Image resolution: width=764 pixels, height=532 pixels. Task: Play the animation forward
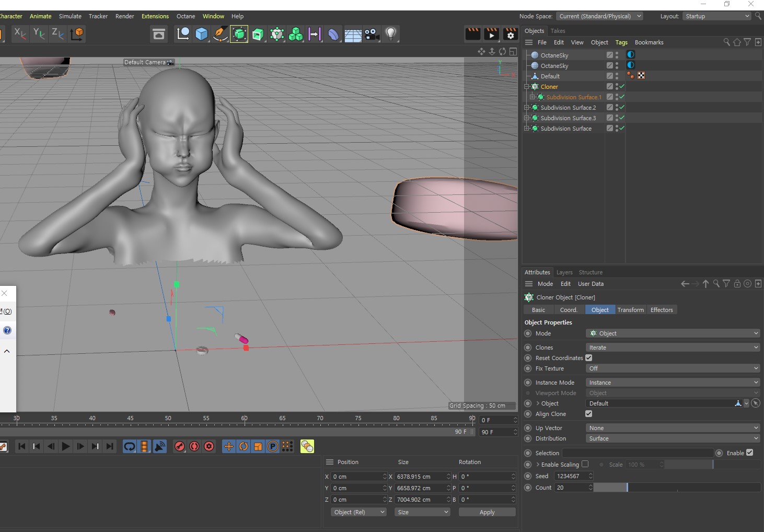click(66, 446)
